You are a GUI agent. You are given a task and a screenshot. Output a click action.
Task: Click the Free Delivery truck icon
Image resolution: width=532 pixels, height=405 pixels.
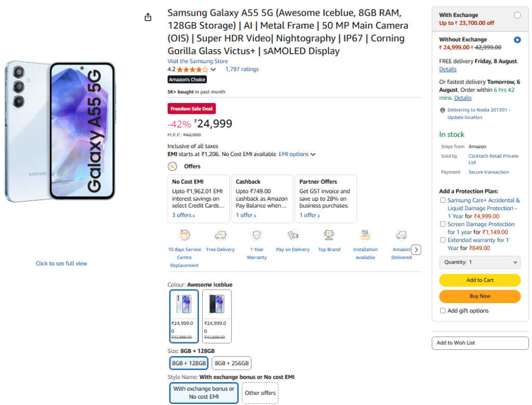tap(220, 234)
